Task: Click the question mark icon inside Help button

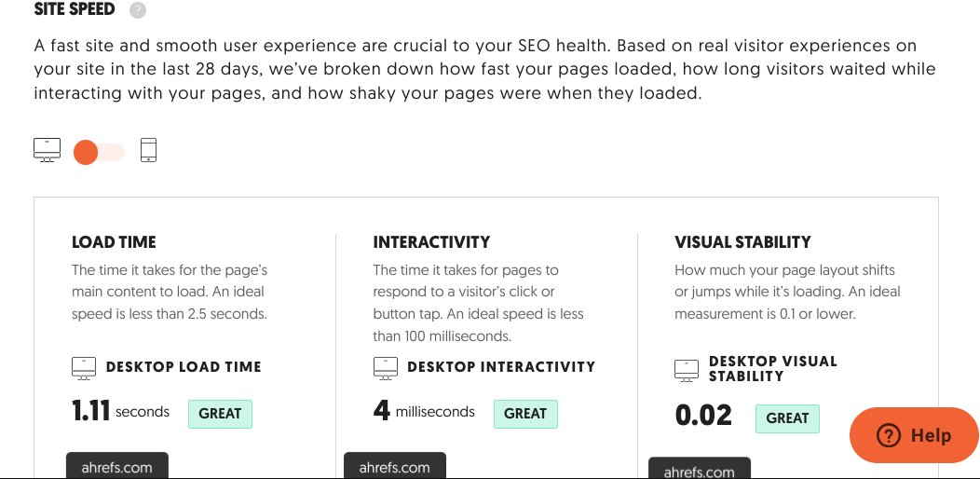Action: [888, 435]
